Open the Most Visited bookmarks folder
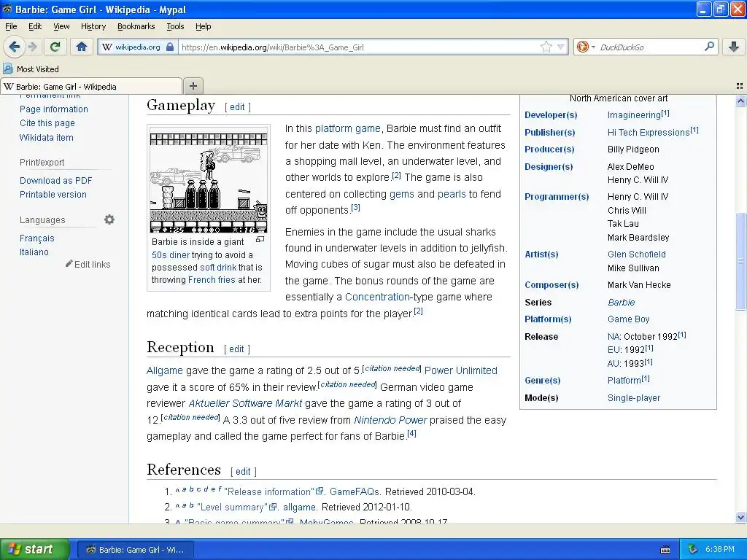 pyautogui.click(x=31, y=69)
